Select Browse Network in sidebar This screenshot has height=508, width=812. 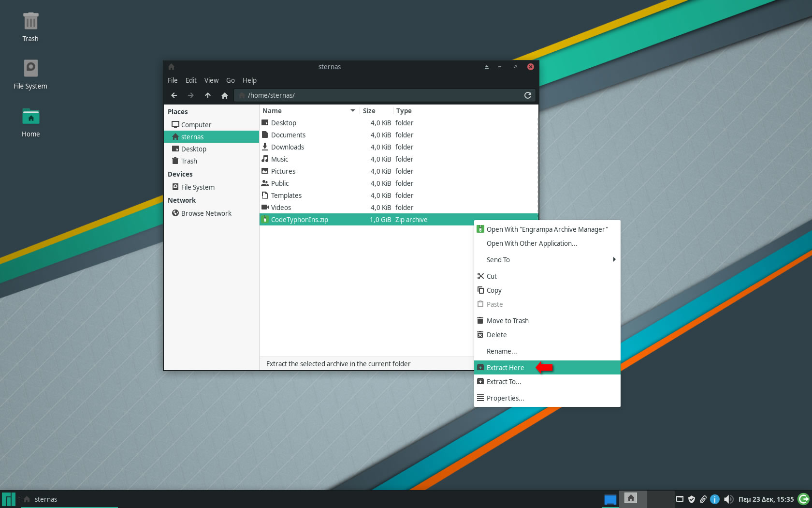pos(206,213)
